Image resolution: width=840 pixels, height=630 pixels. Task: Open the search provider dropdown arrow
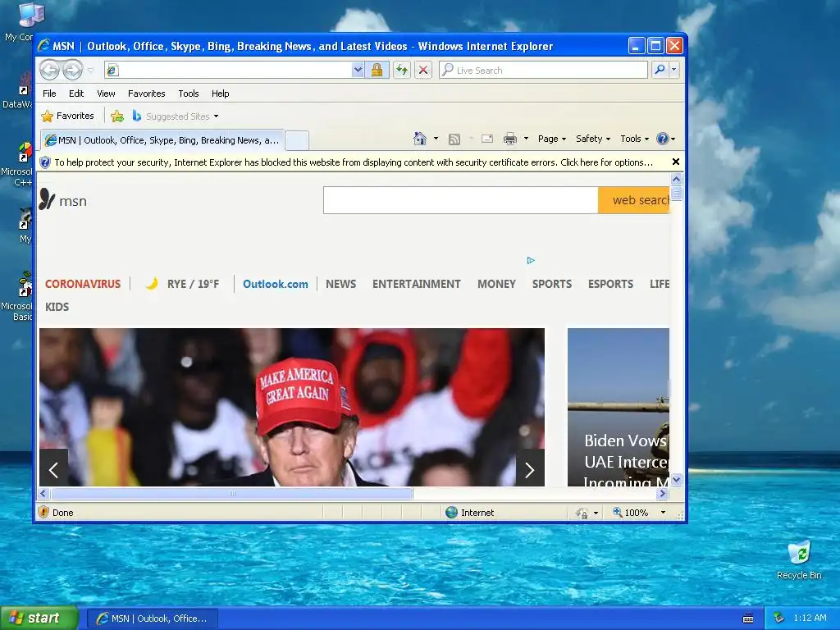click(674, 70)
